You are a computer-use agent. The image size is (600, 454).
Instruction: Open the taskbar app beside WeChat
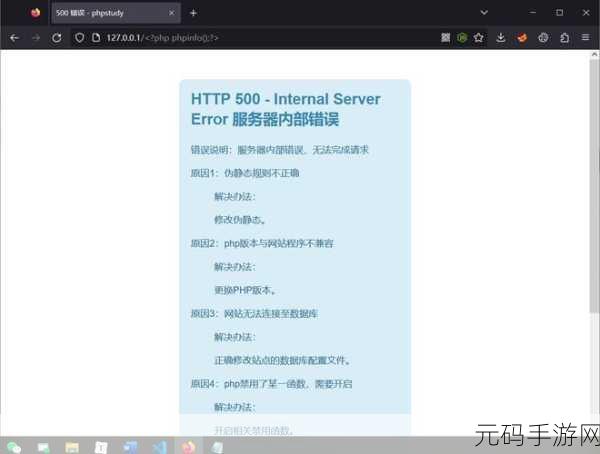pyautogui.click(x=43, y=447)
